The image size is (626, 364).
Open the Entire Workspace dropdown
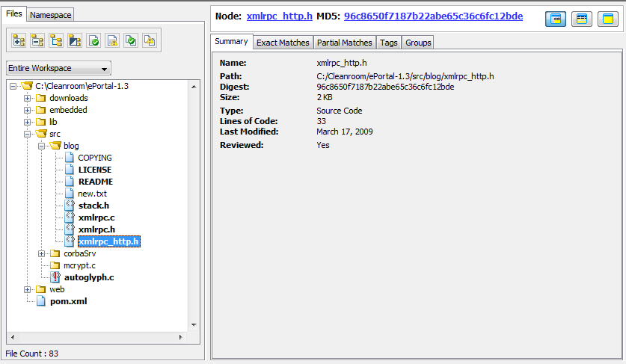click(x=58, y=68)
